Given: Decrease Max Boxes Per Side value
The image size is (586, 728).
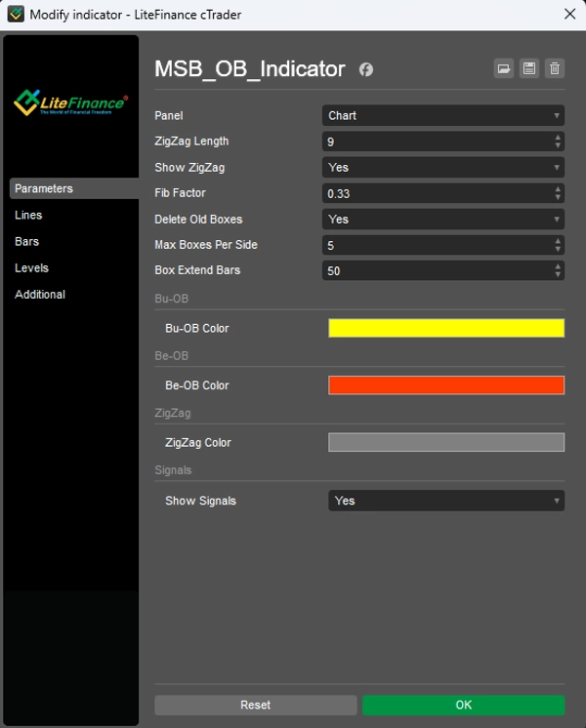Looking at the screenshot, I should tap(558, 249).
